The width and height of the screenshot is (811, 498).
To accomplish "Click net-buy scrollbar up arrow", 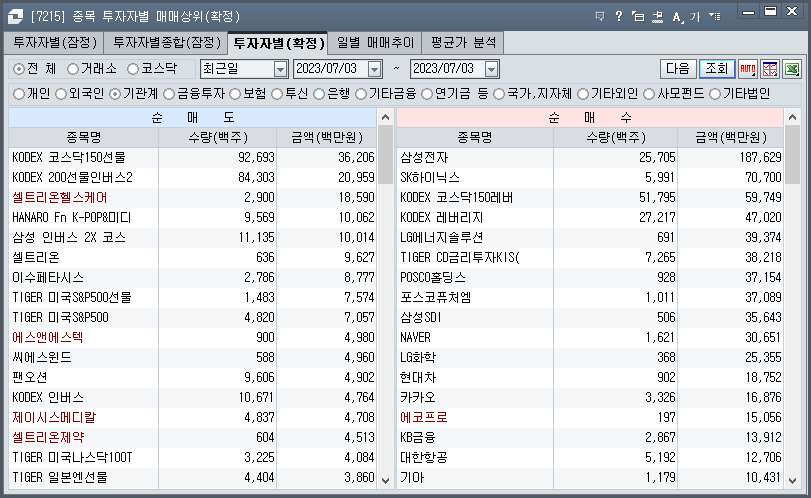I will (x=792, y=117).
